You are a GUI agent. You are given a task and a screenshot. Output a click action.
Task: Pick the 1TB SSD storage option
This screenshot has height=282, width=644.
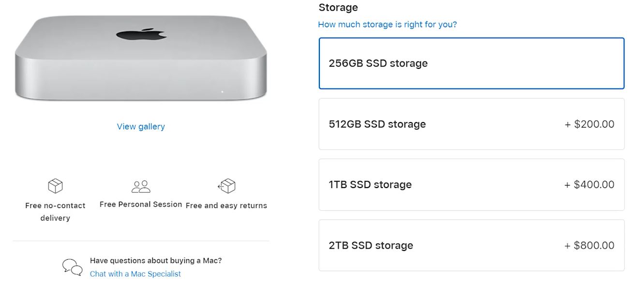click(x=471, y=185)
